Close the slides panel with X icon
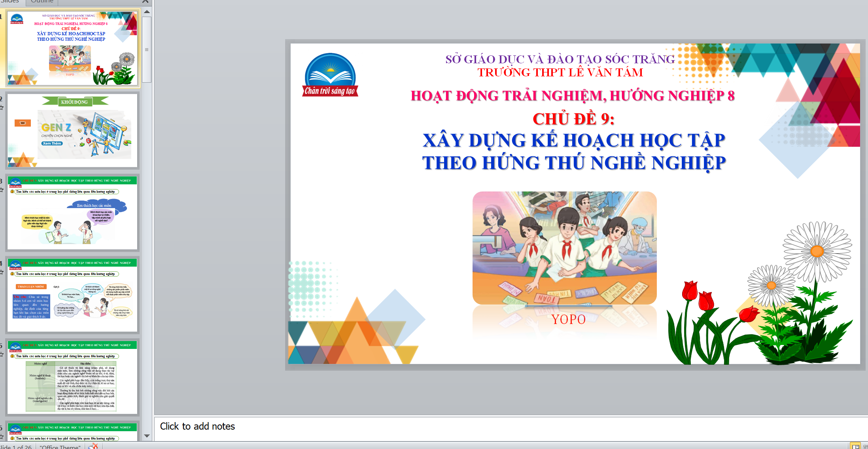868x449 pixels. (x=146, y=2)
